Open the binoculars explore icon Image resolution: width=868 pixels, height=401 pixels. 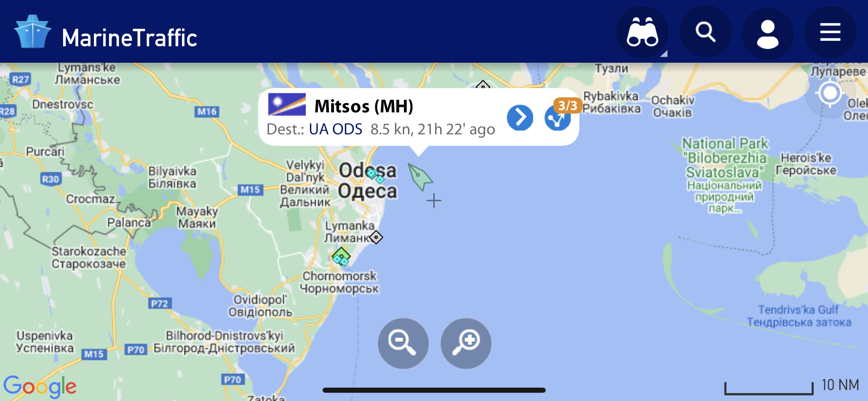(x=642, y=32)
